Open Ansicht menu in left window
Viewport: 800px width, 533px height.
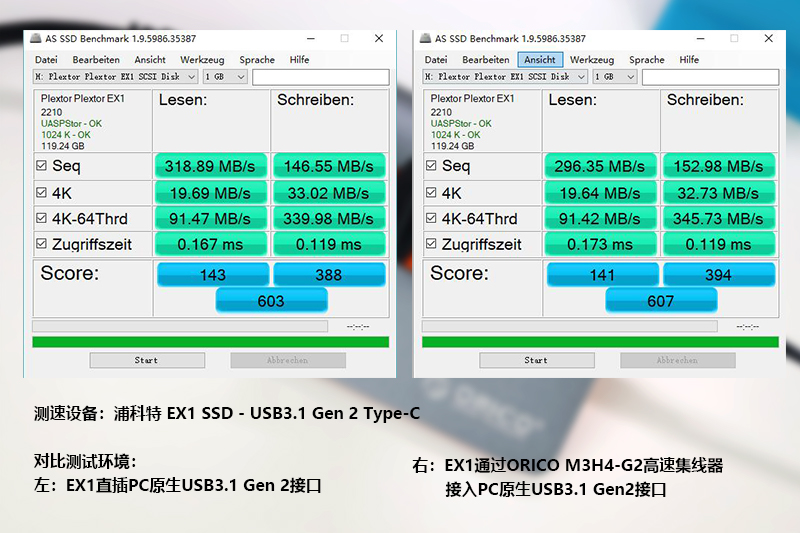(150, 60)
